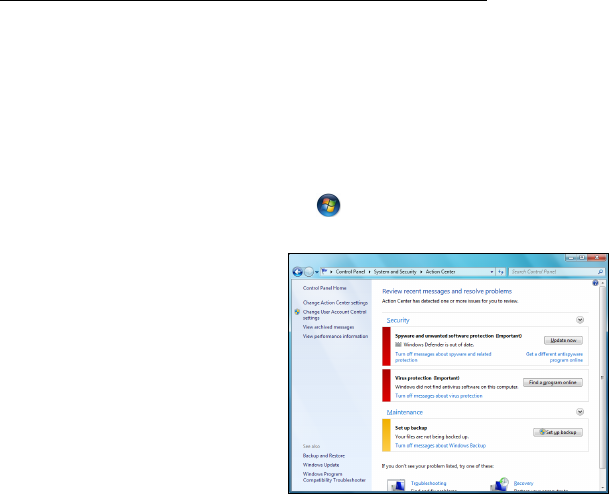Open Backup and Restore link

(x=324, y=456)
